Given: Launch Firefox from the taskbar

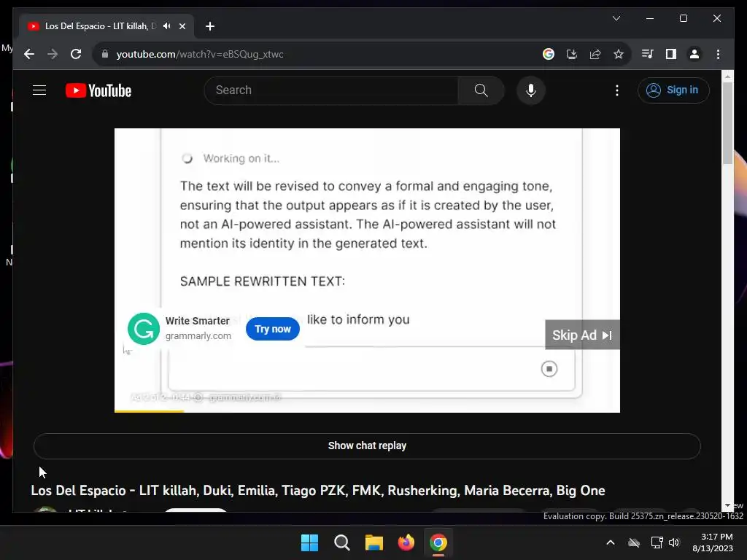Looking at the screenshot, I should click(x=406, y=542).
